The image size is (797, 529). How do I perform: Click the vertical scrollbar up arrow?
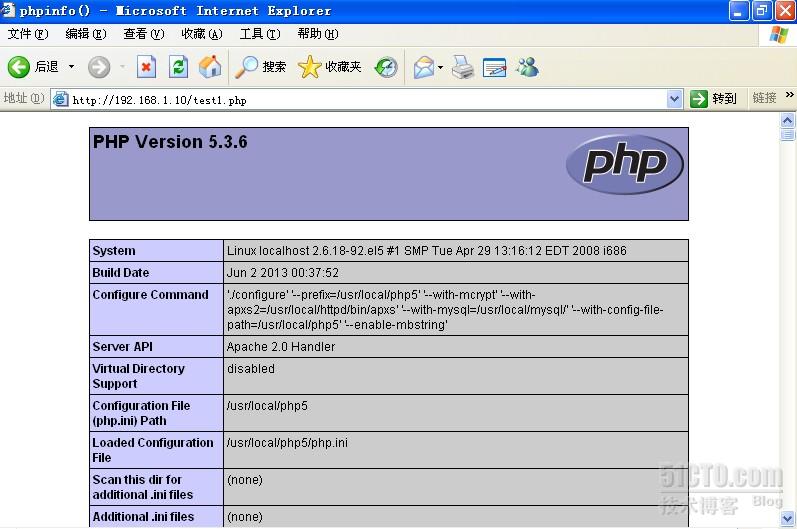pyautogui.click(x=787, y=120)
